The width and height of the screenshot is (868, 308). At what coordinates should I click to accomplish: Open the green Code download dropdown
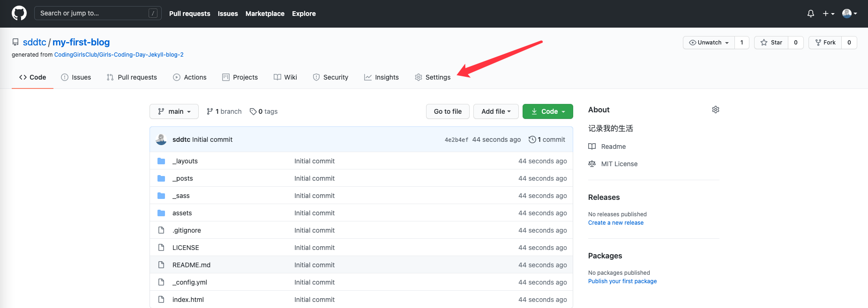coord(548,111)
